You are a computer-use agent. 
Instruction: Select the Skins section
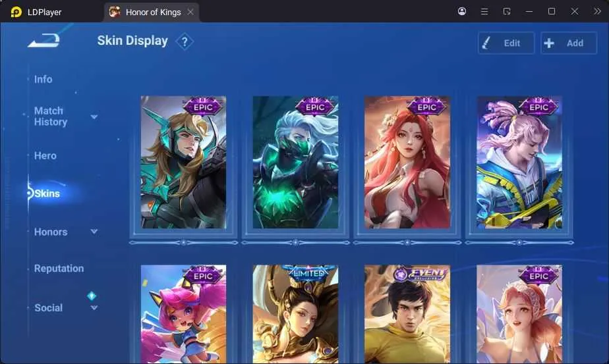point(47,194)
